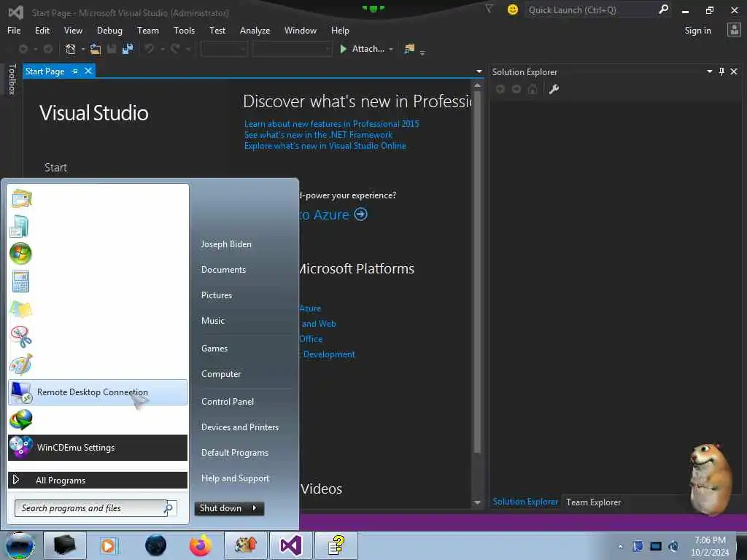Click the green Attach play icon
747x560 pixels.
pyautogui.click(x=343, y=49)
